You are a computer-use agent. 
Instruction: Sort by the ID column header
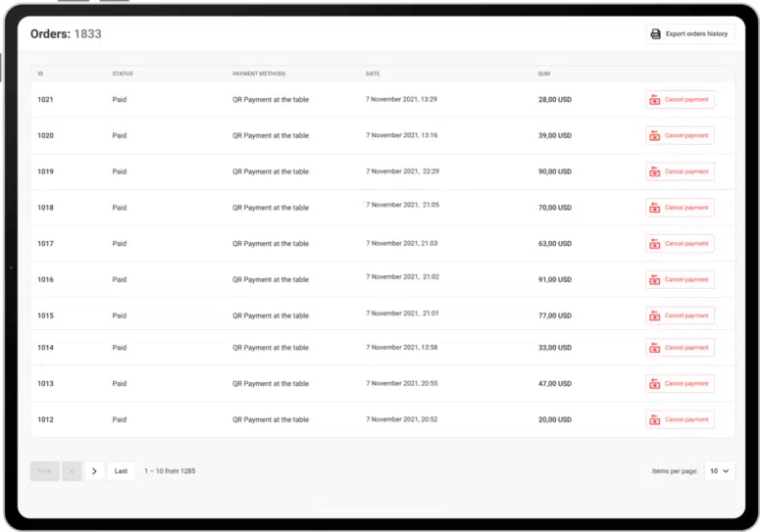(40, 73)
